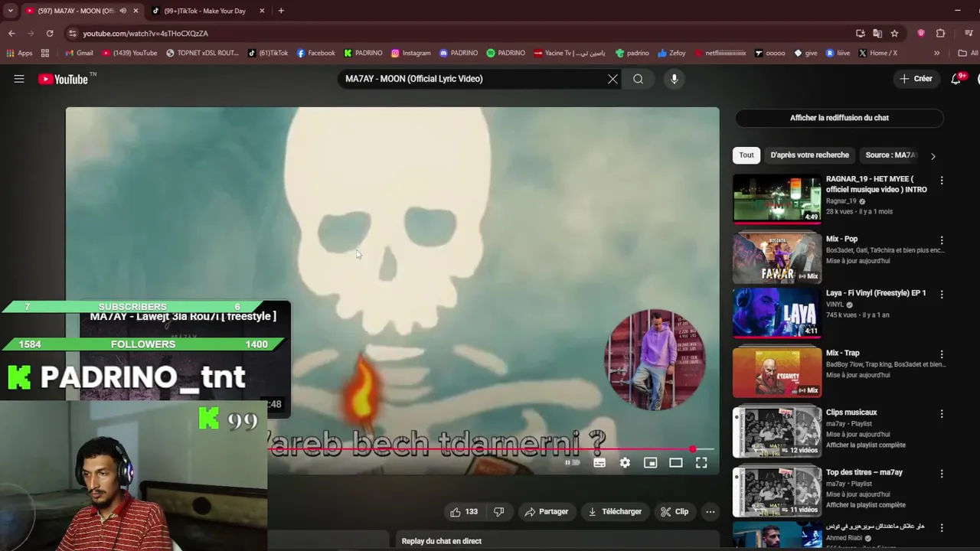Open Top des titres – ma7ay playlist

click(x=776, y=492)
